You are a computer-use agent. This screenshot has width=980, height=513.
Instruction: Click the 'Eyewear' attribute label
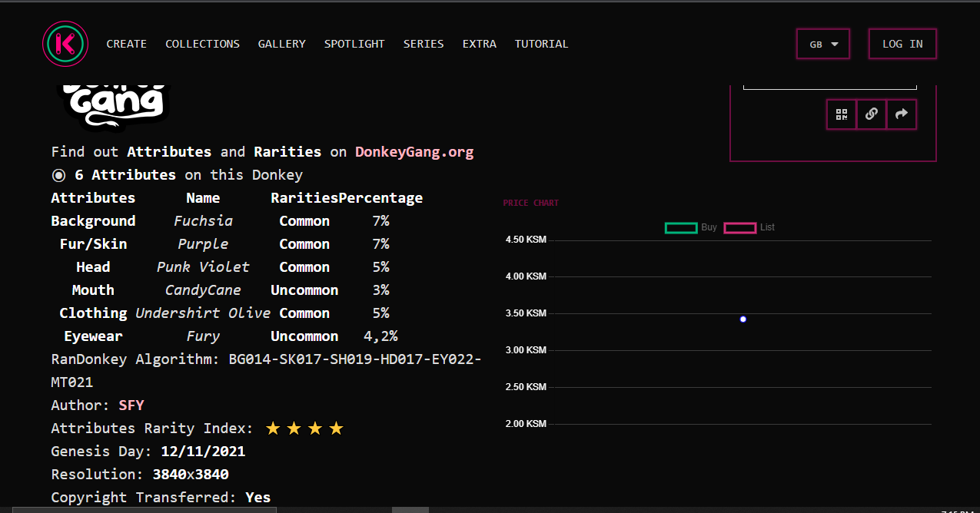(x=93, y=336)
